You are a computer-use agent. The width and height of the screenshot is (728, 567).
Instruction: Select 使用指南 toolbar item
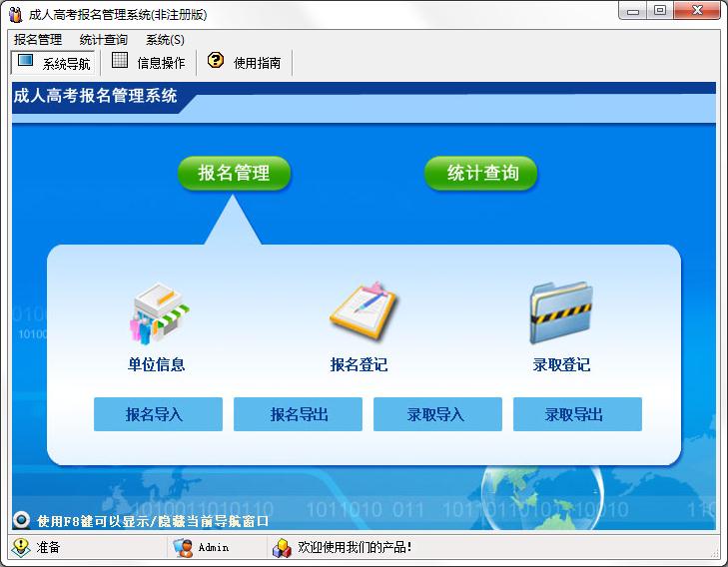click(x=245, y=63)
